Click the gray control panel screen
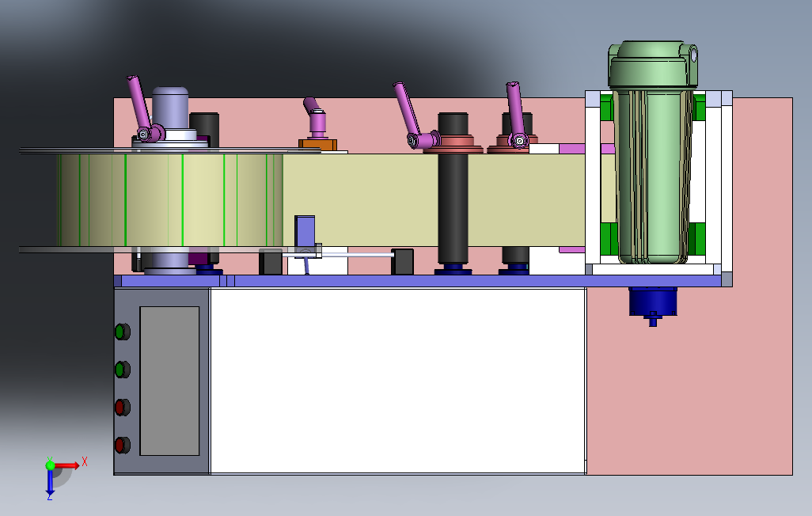 [x=169, y=381]
